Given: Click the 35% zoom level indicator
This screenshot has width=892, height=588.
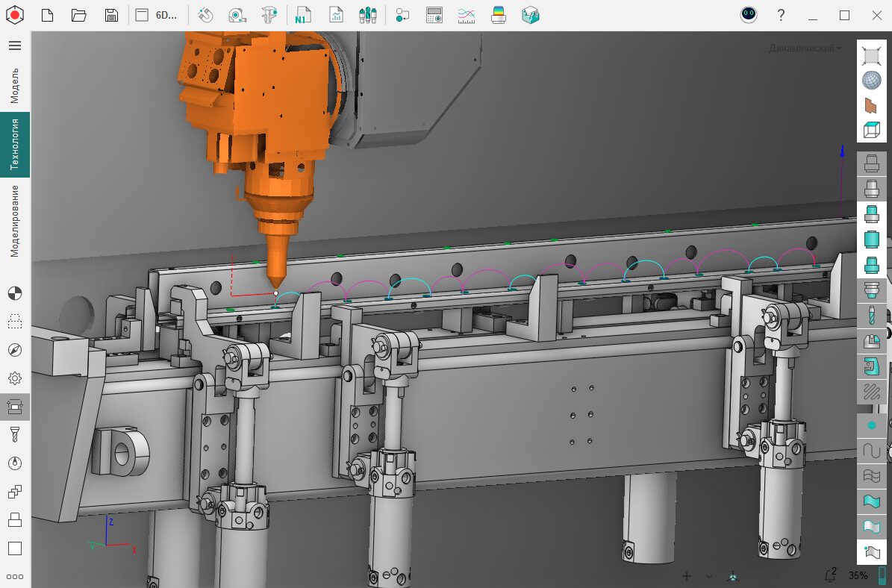Looking at the screenshot, I should 858,575.
